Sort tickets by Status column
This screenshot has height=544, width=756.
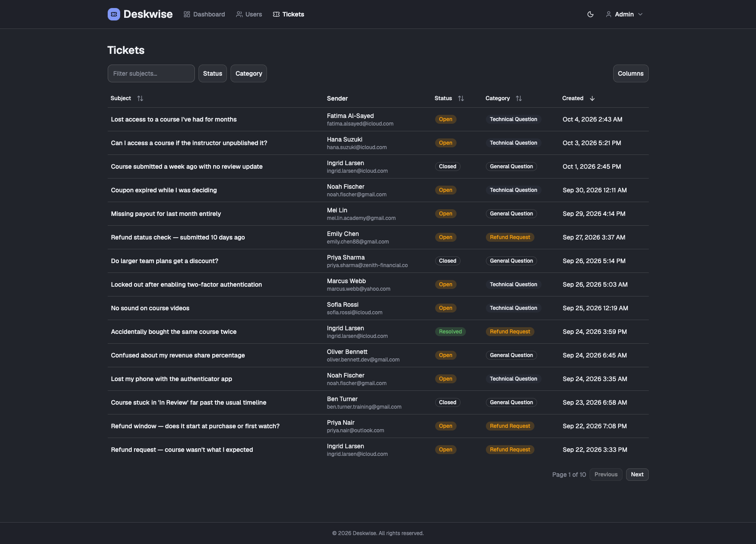(x=449, y=98)
